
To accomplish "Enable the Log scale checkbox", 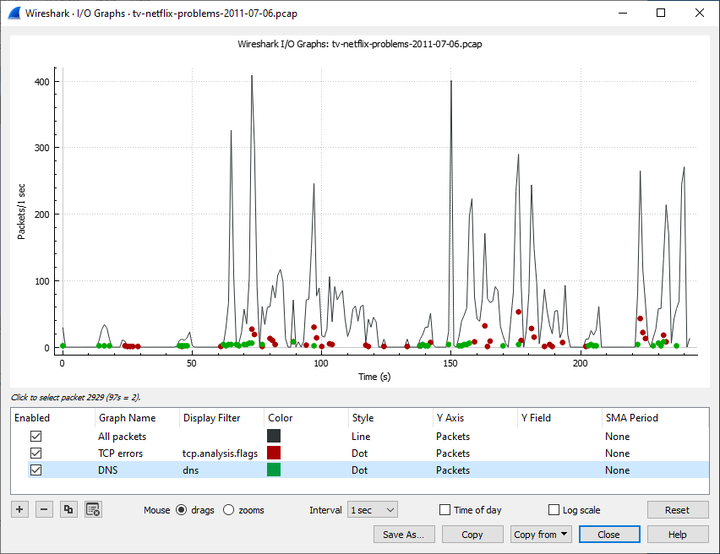I will (x=554, y=510).
